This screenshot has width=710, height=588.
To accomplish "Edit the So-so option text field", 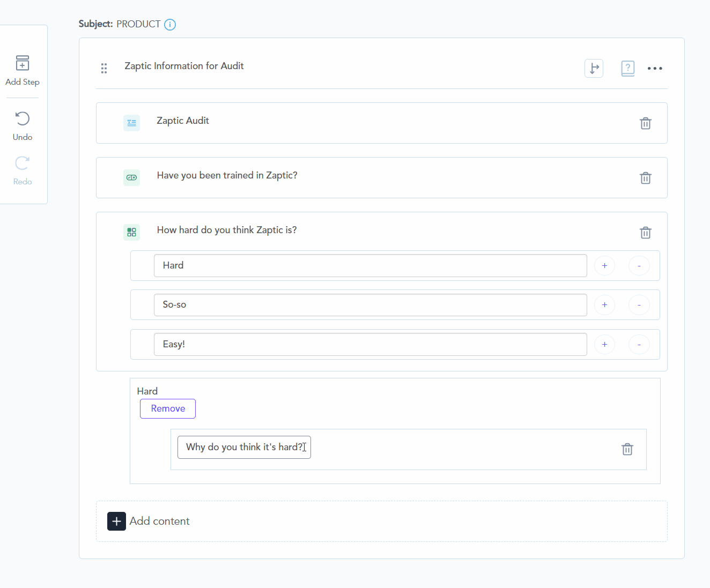I will pyautogui.click(x=370, y=305).
